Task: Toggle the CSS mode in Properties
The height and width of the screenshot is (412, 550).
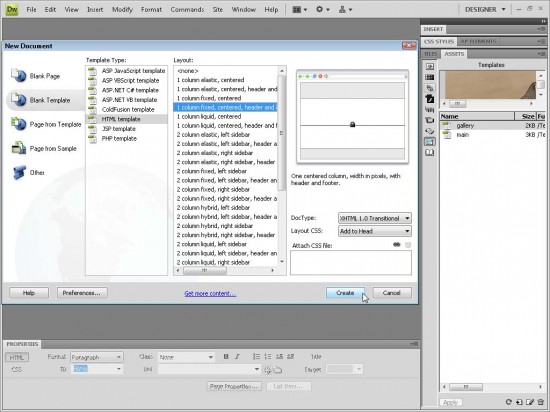Action: point(16,369)
